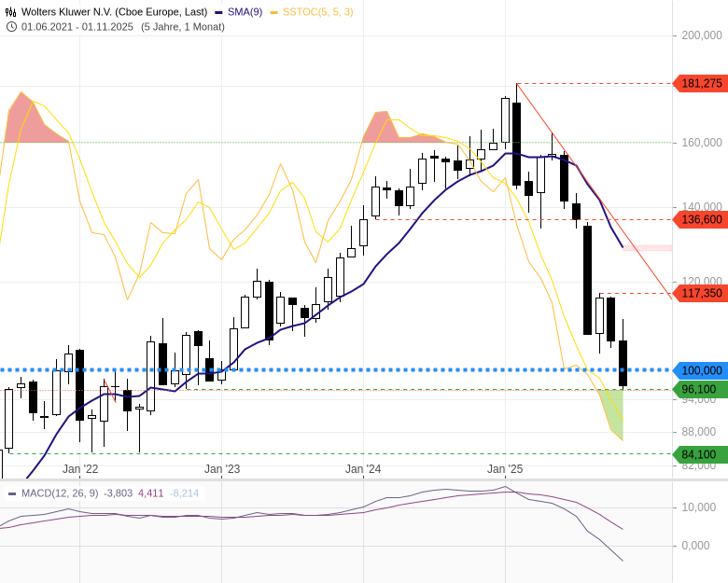Screen dimensions: 728x583
Task: Click the Jan '23 time axis label
Action: tap(222, 469)
